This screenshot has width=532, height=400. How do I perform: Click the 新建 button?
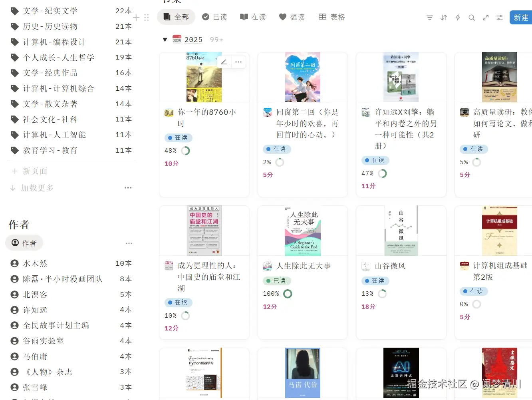click(521, 18)
